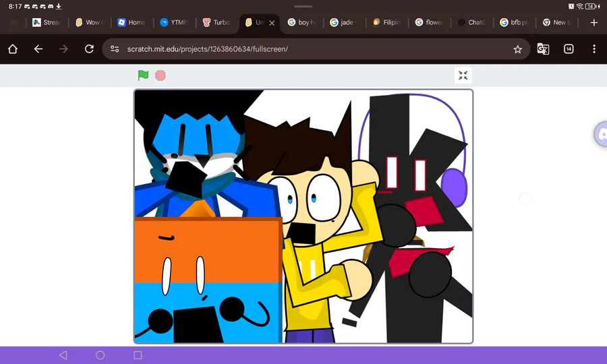The height and width of the screenshot is (364, 607).
Task: Bookmark this page with the star icon
Action: click(x=517, y=49)
